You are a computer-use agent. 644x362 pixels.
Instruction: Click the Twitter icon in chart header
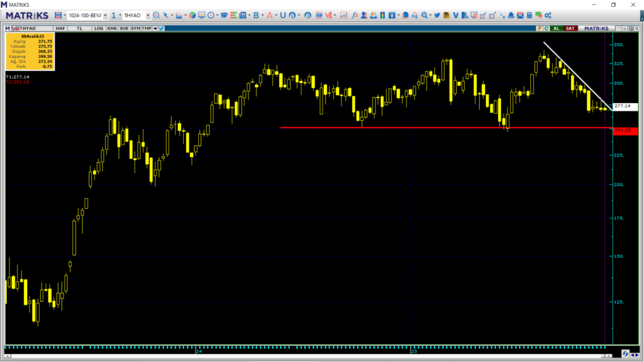click(162, 28)
